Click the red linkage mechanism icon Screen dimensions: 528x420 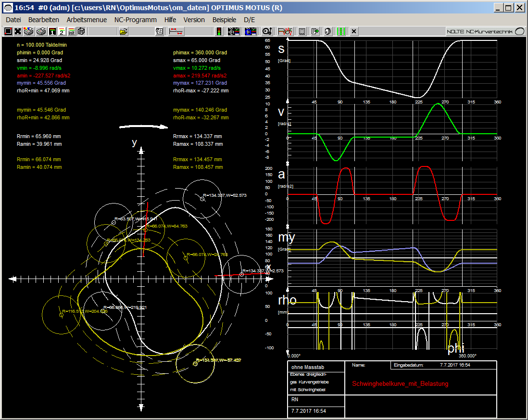point(176,31)
